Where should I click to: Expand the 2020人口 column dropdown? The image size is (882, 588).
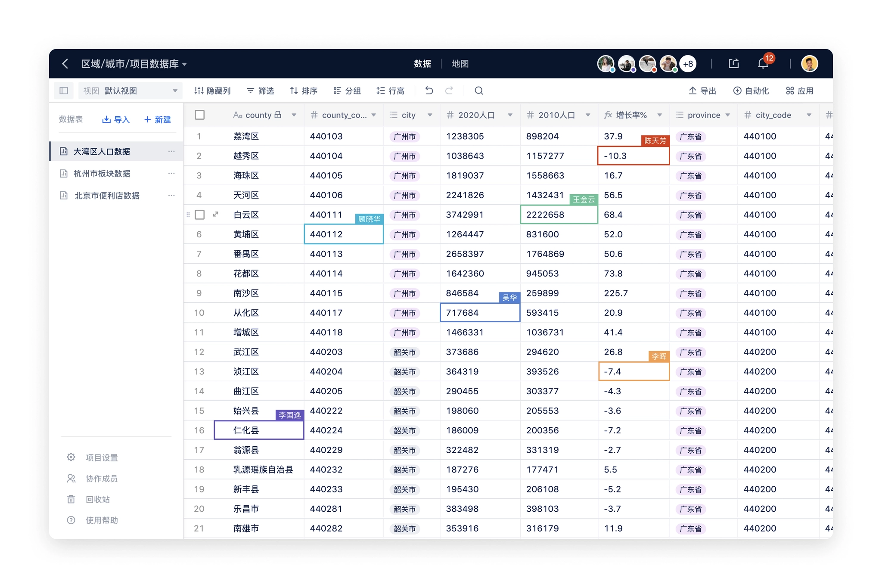(510, 115)
